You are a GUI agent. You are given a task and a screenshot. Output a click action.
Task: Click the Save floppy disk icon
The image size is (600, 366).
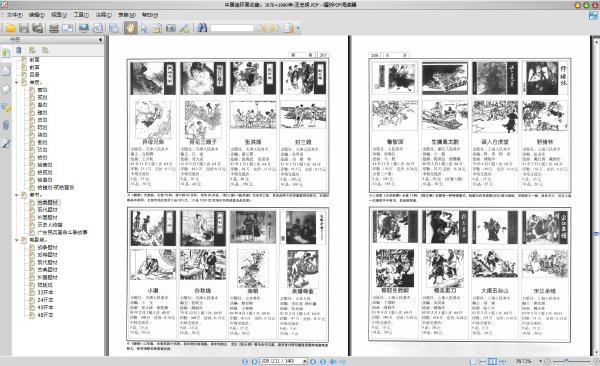[x=24, y=28]
